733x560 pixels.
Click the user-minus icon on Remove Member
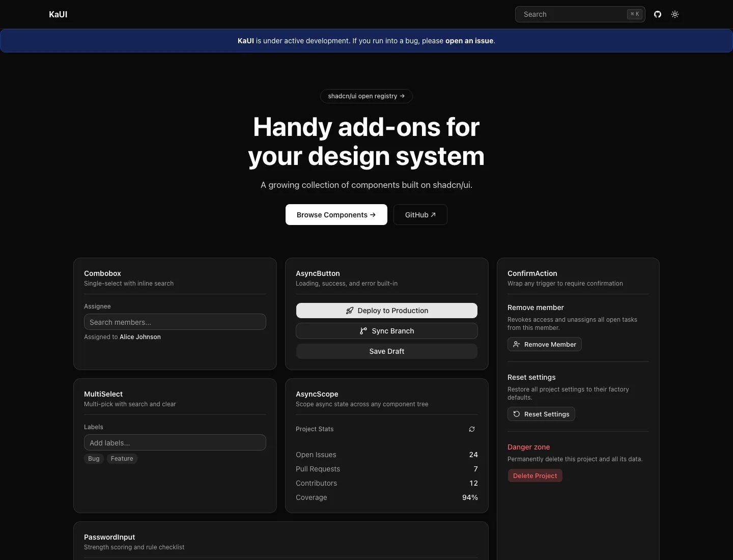point(517,344)
